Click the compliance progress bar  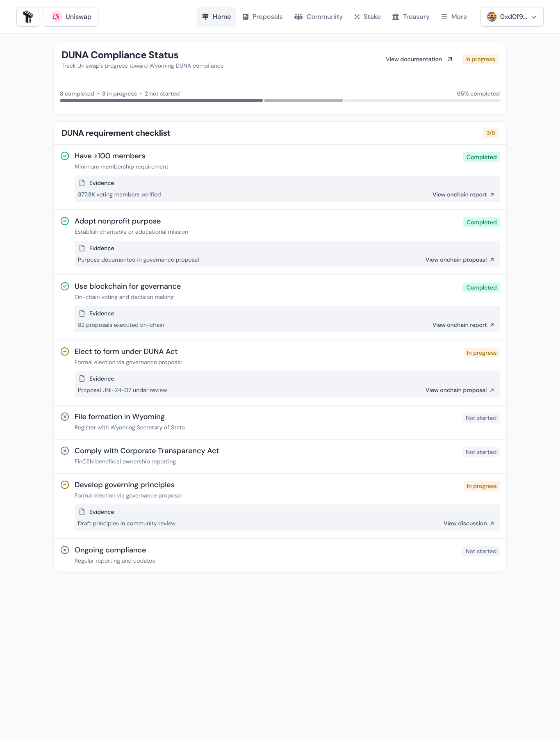click(x=280, y=100)
